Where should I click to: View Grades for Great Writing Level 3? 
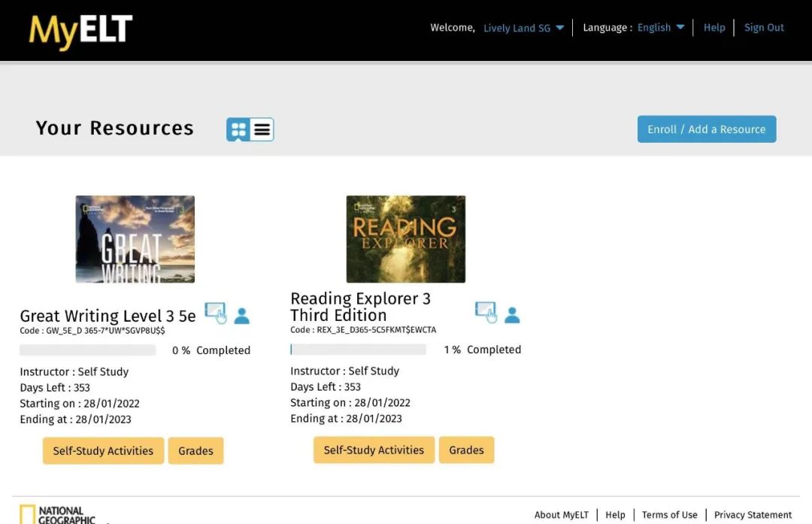pos(195,450)
